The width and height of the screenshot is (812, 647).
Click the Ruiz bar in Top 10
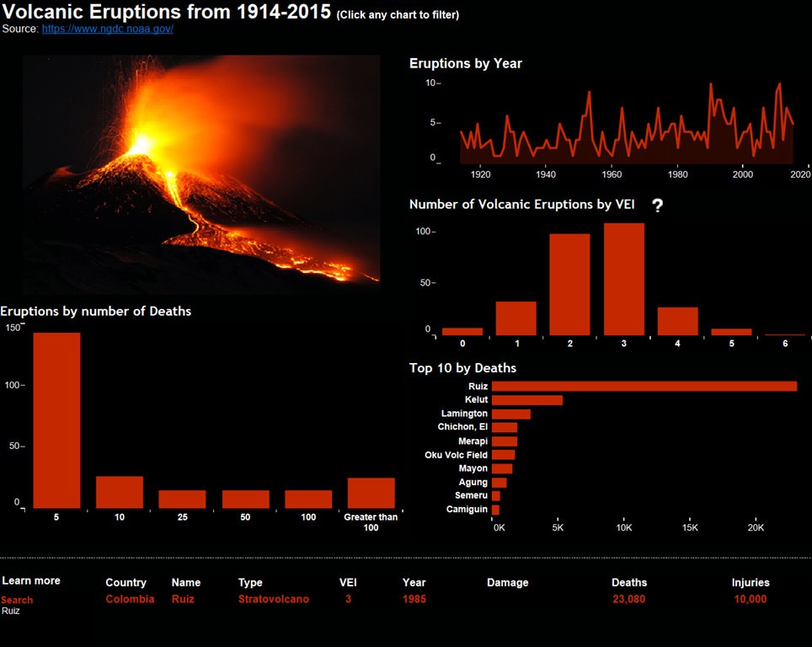click(x=644, y=387)
